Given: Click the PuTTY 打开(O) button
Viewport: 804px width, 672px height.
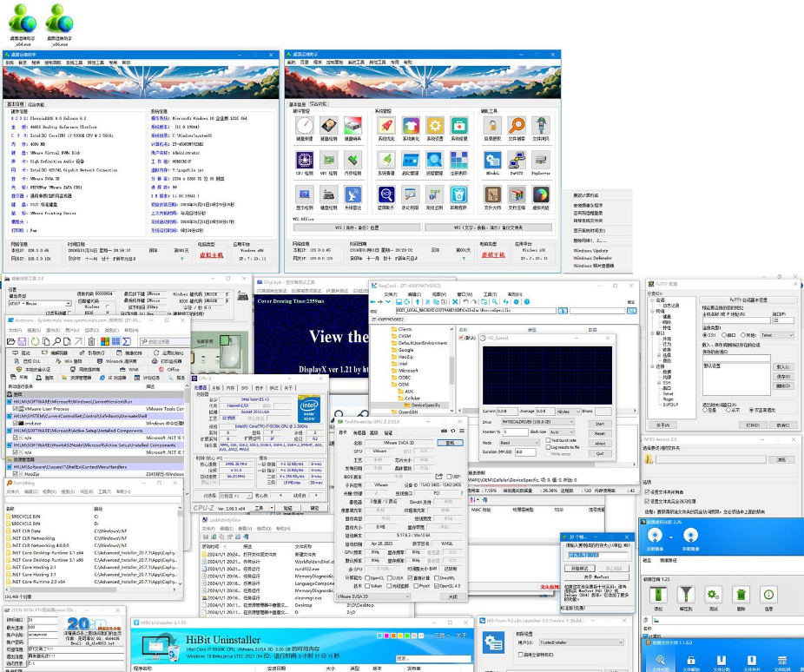Looking at the screenshot, I should (753, 425).
